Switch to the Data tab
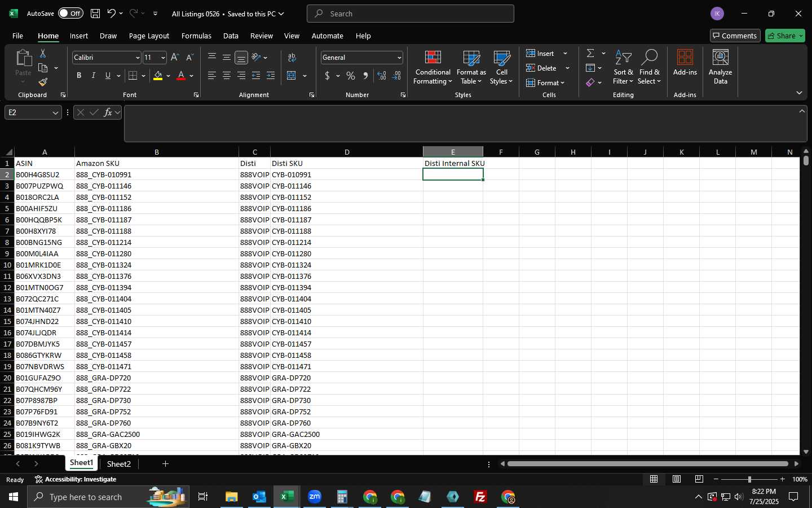This screenshot has height=508, width=812. [x=231, y=36]
